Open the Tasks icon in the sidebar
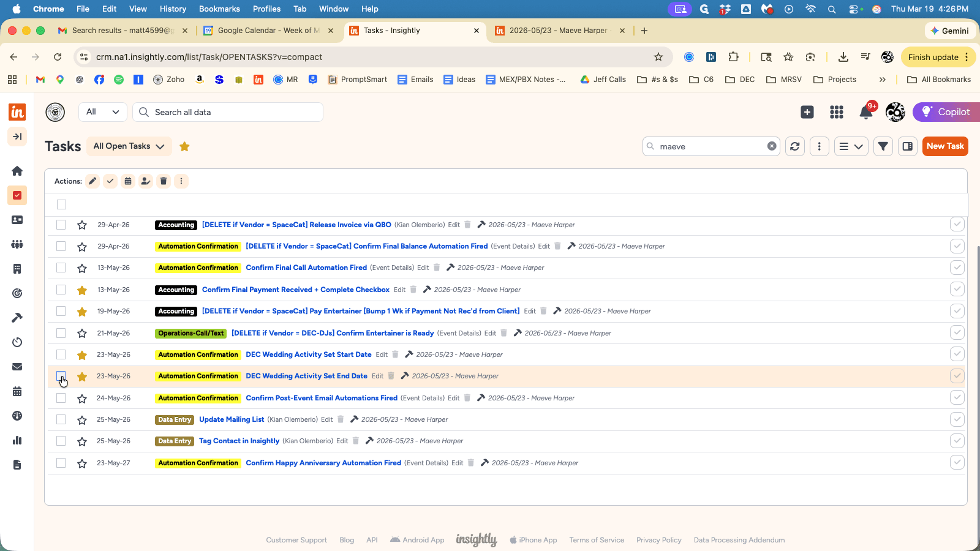Viewport: 980px width, 551px height. click(x=17, y=195)
